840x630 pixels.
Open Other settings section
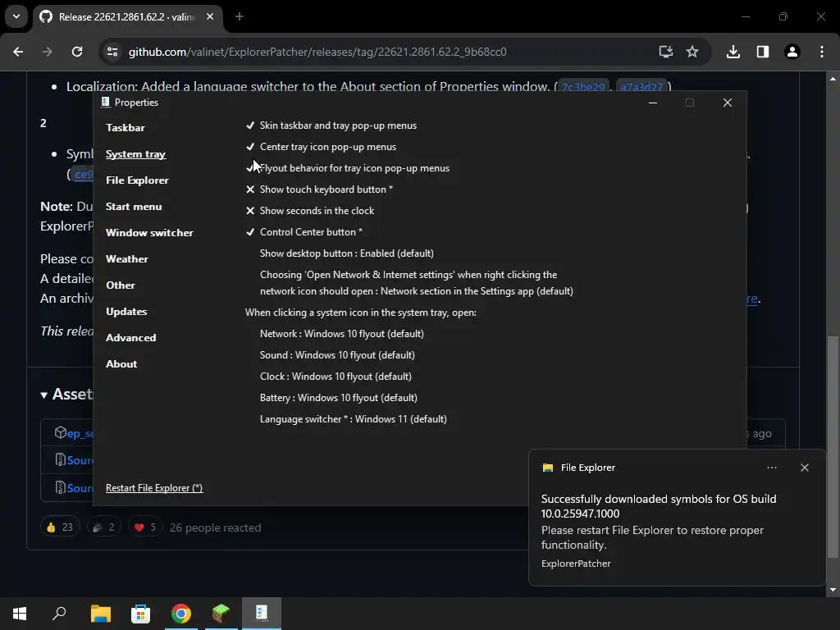[121, 285]
